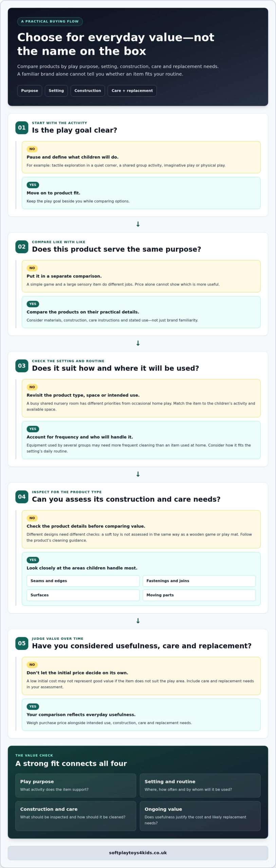Click the down arrow below step 03
Viewport: 276px width, 868px height.
point(138,474)
